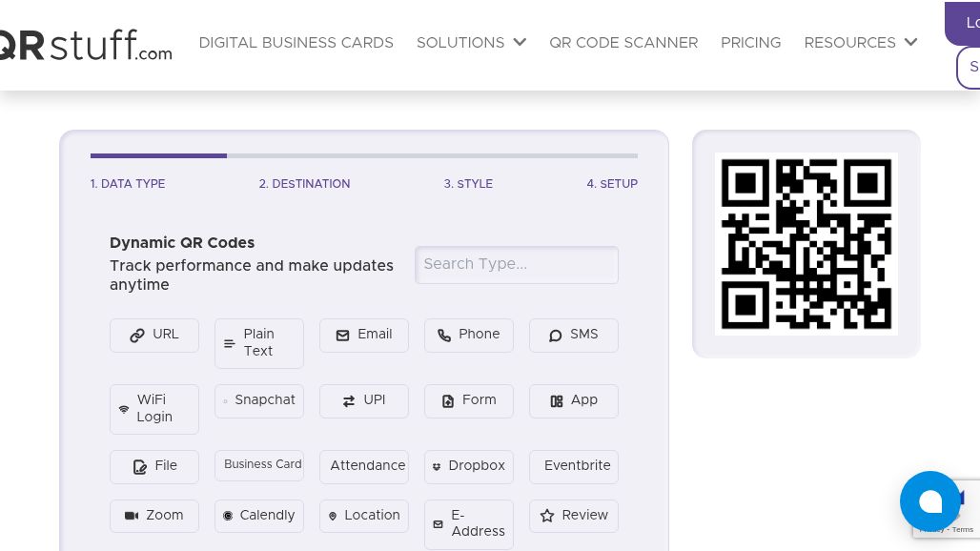Viewport: 980px width, 551px height.
Task: Select the Dropbox data type button
Action: tap(469, 466)
